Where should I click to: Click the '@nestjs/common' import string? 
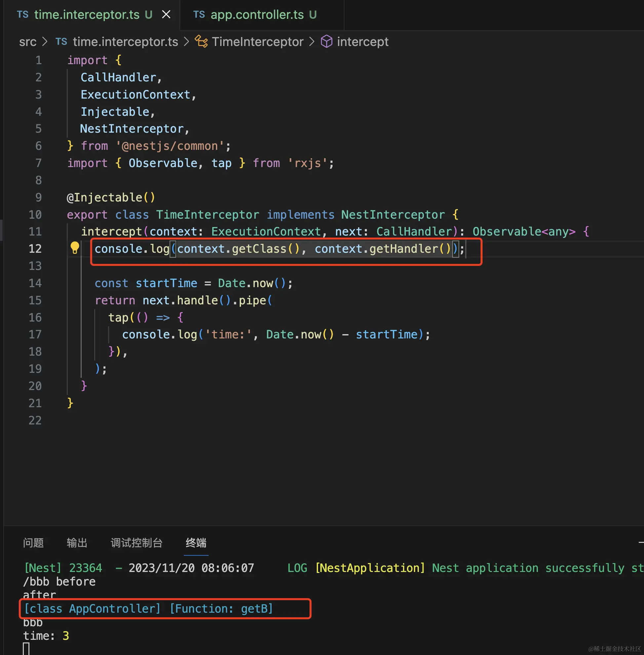coord(170,146)
